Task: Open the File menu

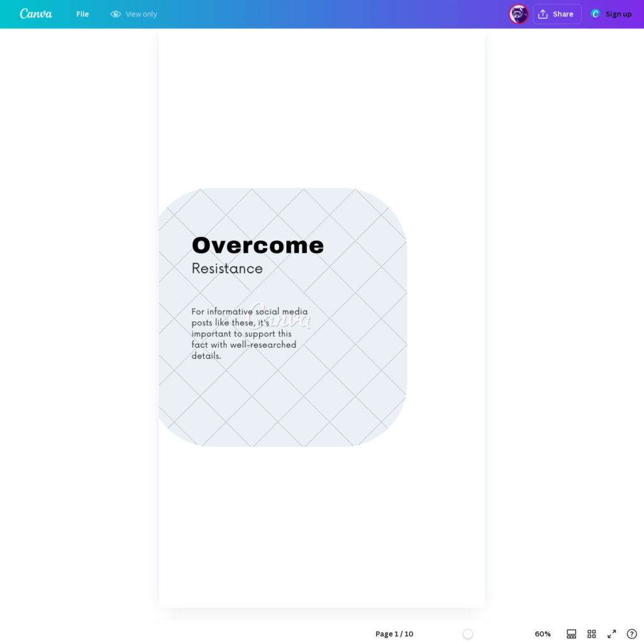Action: (82, 14)
